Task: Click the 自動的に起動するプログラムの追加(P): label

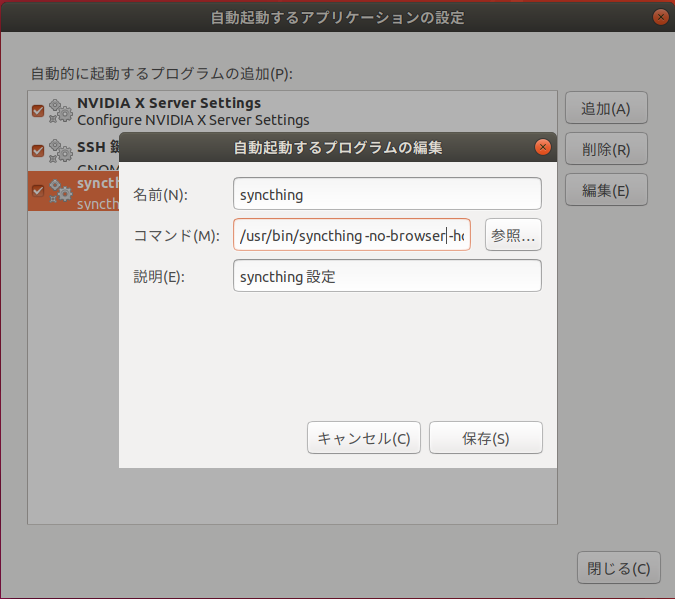Action: pos(161,74)
